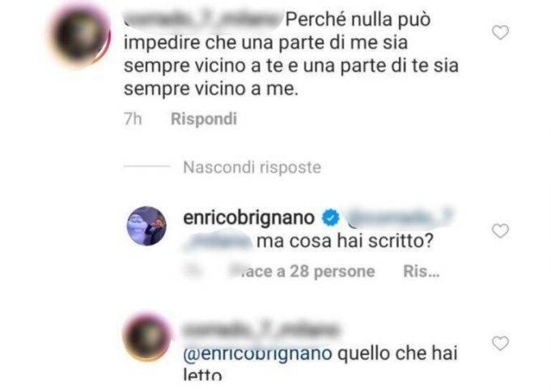Open blurred username on top comment
Screen dimensions: 551x392
[x=204, y=19]
